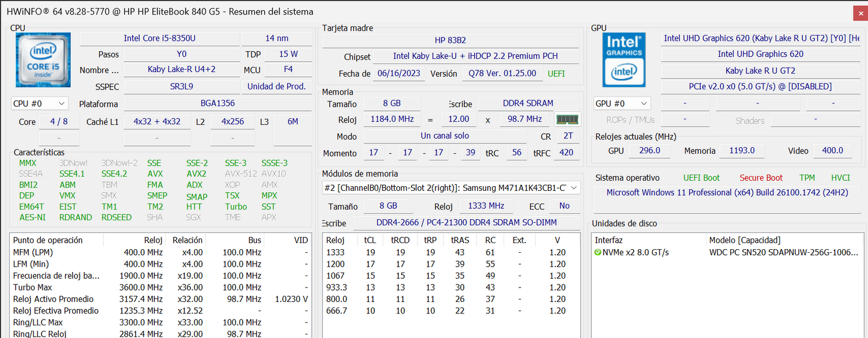Click the red Secure Boot label

tap(761, 178)
